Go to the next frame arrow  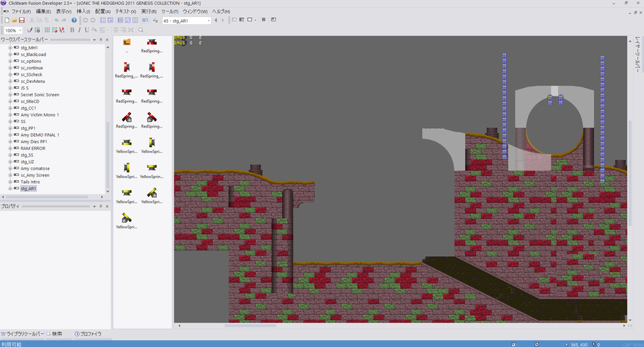tap(223, 20)
